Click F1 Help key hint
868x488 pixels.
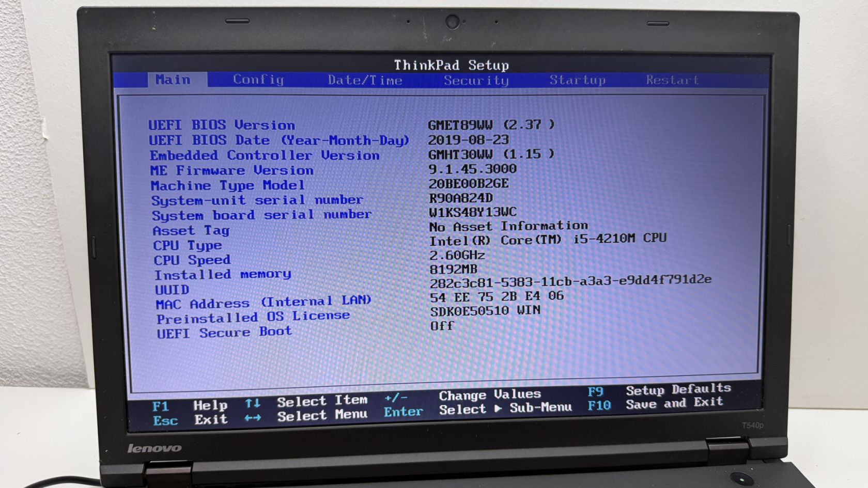click(190, 406)
